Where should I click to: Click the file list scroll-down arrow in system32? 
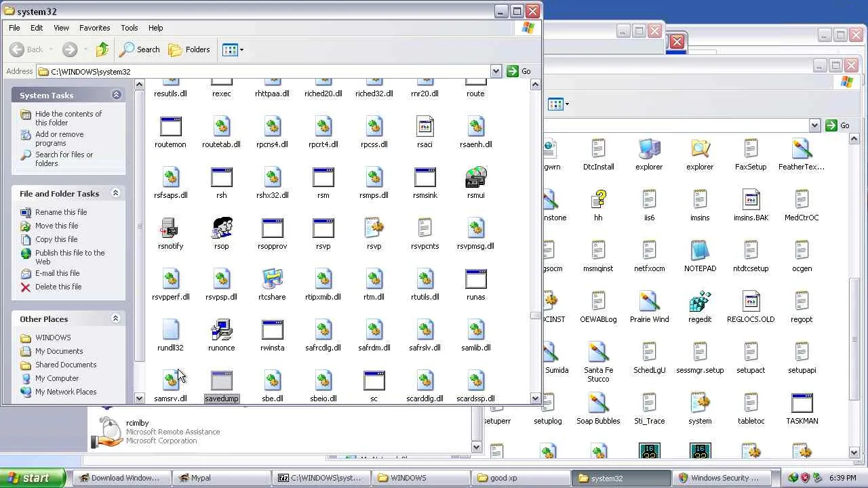tap(535, 399)
